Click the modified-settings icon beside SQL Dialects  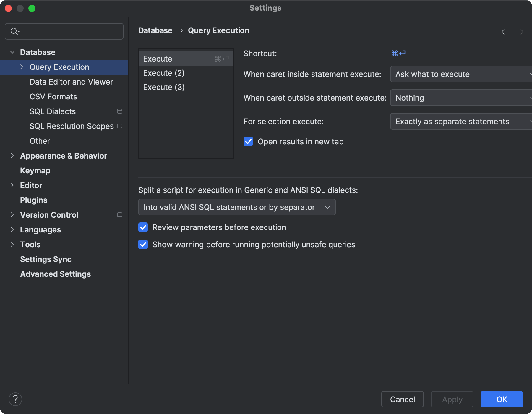point(119,111)
